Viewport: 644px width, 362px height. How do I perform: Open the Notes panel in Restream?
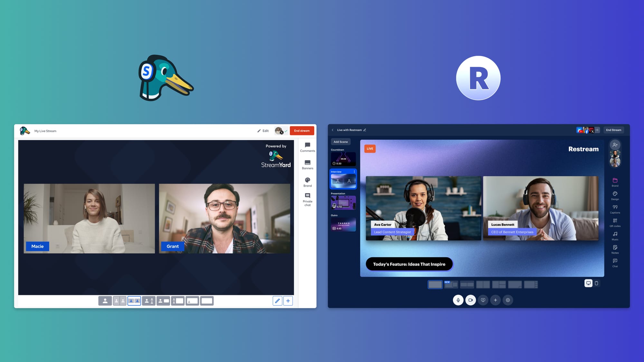[x=615, y=249]
